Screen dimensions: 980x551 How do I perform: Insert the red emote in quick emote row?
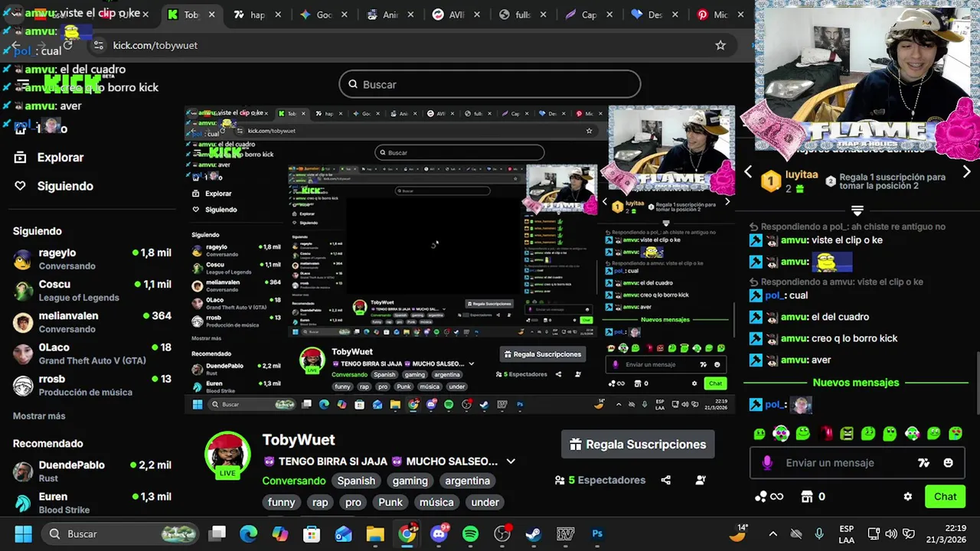[x=825, y=434]
